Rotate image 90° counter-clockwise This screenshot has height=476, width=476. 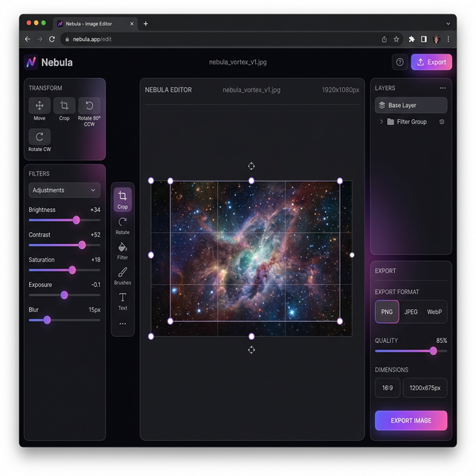[89, 106]
